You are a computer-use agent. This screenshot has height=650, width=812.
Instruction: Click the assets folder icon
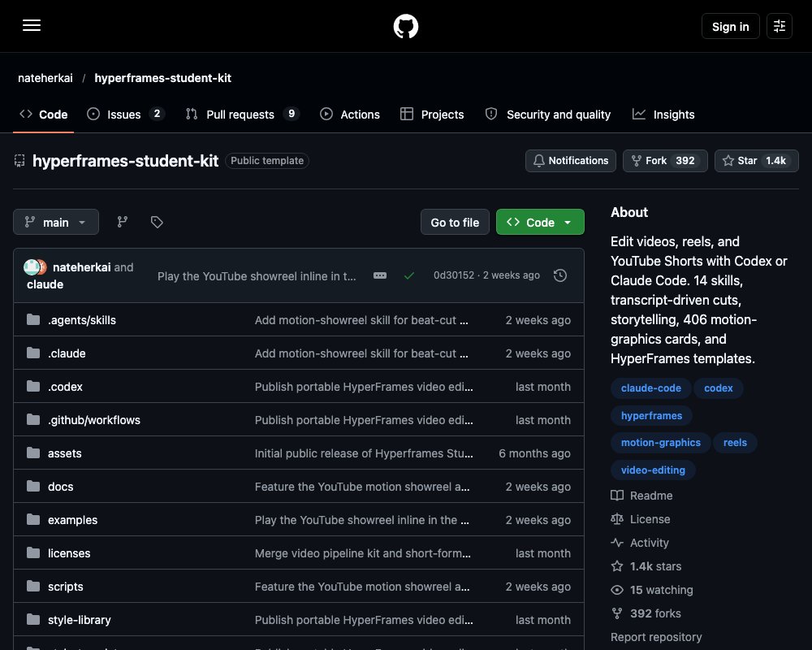(x=33, y=453)
